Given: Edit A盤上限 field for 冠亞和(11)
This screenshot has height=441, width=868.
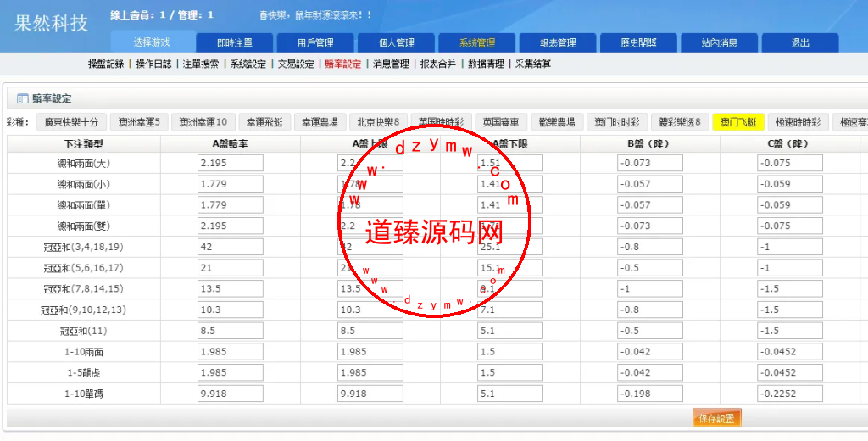Looking at the screenshot, I should 370,331.
